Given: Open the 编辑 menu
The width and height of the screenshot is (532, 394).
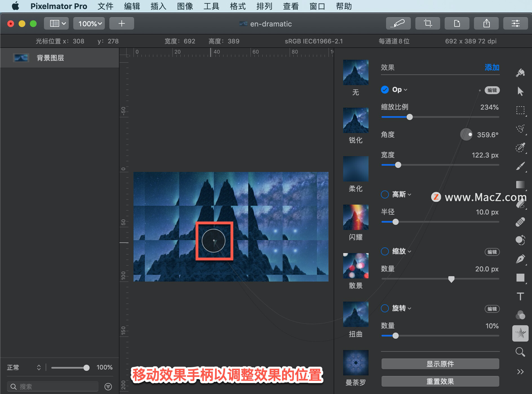Looking at the screenshot, I should click(132, 6).
